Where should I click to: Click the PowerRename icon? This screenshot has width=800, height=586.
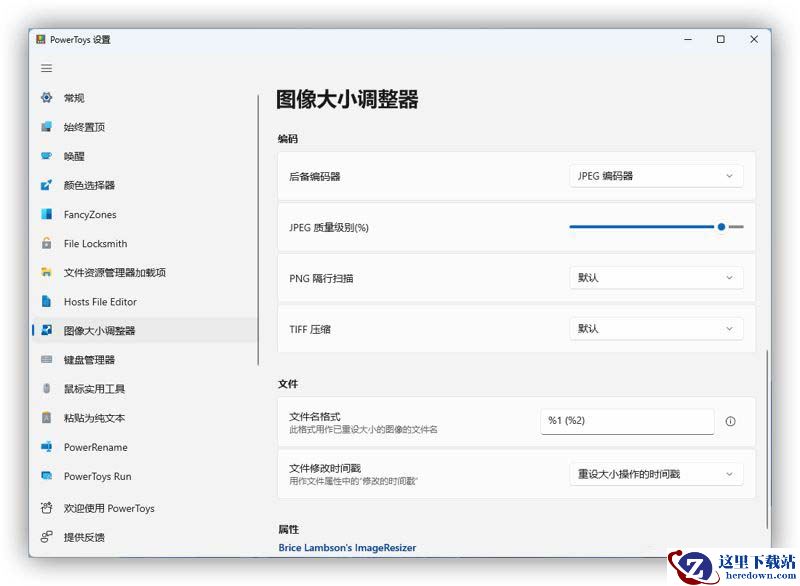click(46, 446)
